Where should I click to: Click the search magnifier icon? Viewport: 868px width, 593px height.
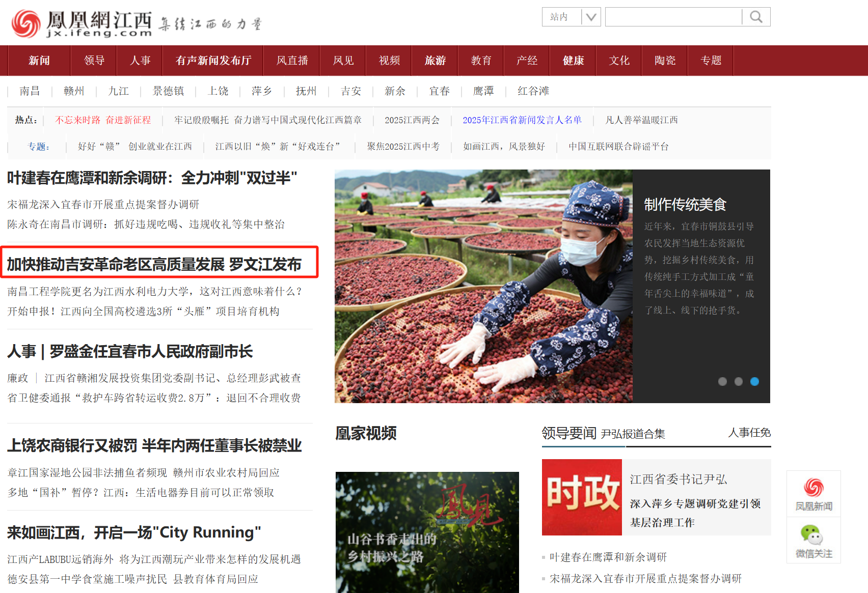[756, 17]
